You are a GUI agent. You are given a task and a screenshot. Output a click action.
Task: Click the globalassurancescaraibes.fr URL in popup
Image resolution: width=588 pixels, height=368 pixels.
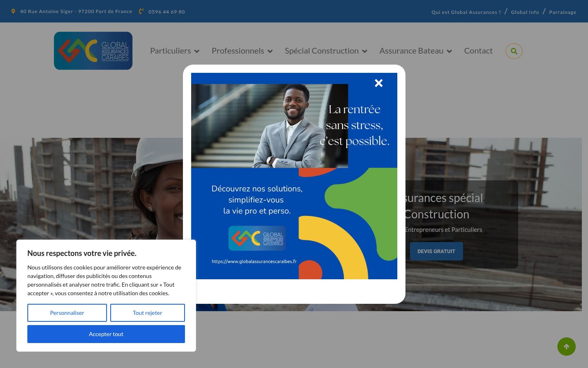[x=254, y=261]
